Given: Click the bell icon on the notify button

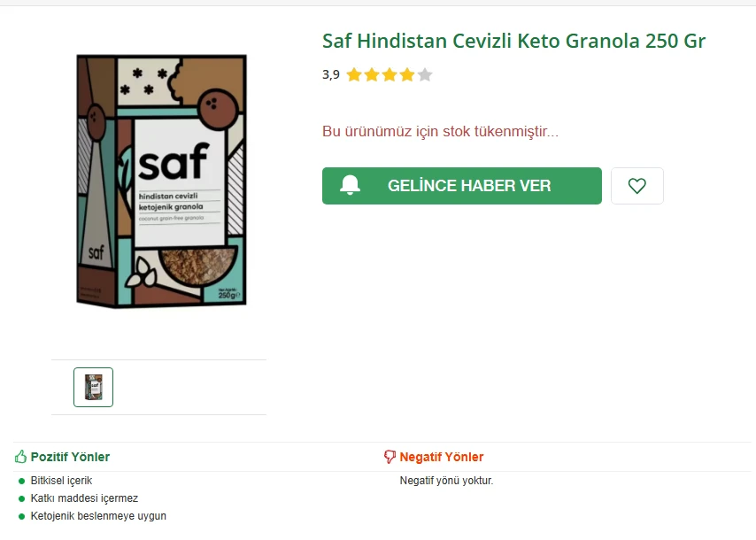Looking at the screenshot, I should point(351,185).
